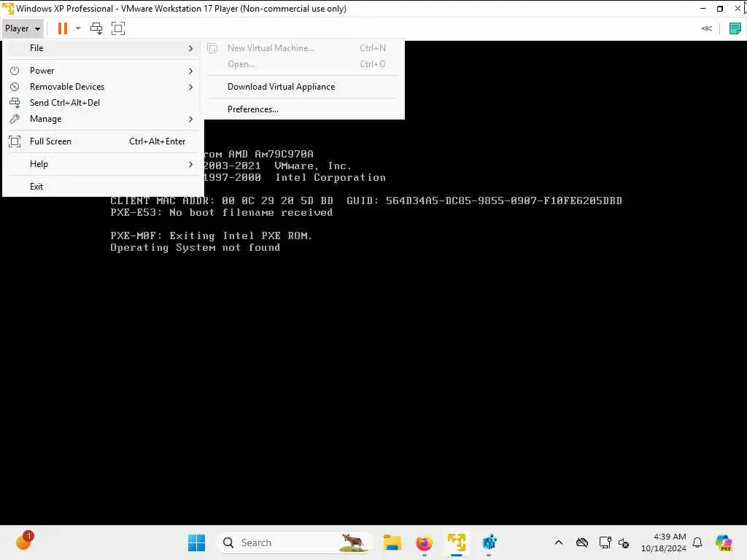Open notifications bell icon
The height and width of the screenshot is (560, 747).
coord(697,542)
